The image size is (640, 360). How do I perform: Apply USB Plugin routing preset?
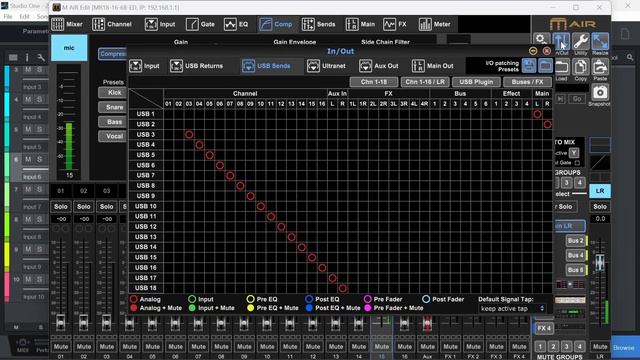click(476, 82)
